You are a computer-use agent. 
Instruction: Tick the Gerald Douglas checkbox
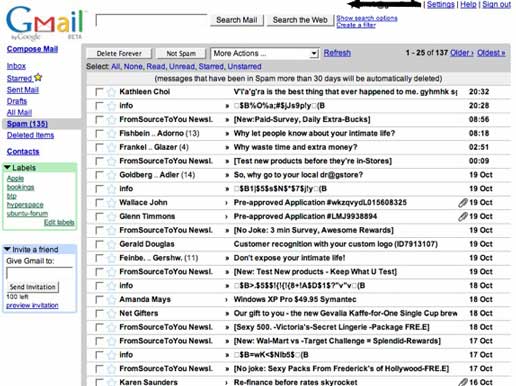99,244
